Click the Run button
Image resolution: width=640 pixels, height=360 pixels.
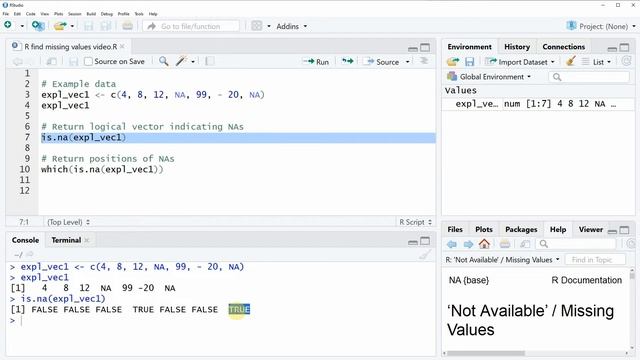point(316,62)
